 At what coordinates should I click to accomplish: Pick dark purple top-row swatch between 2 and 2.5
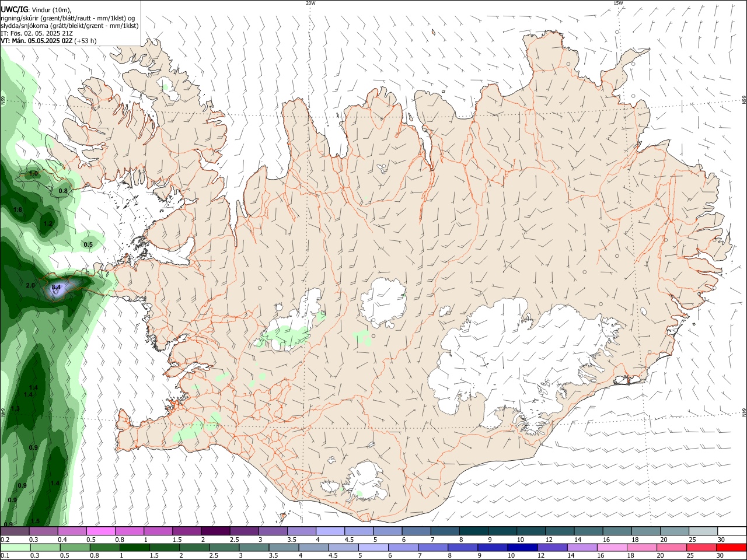tap(215, 531)
